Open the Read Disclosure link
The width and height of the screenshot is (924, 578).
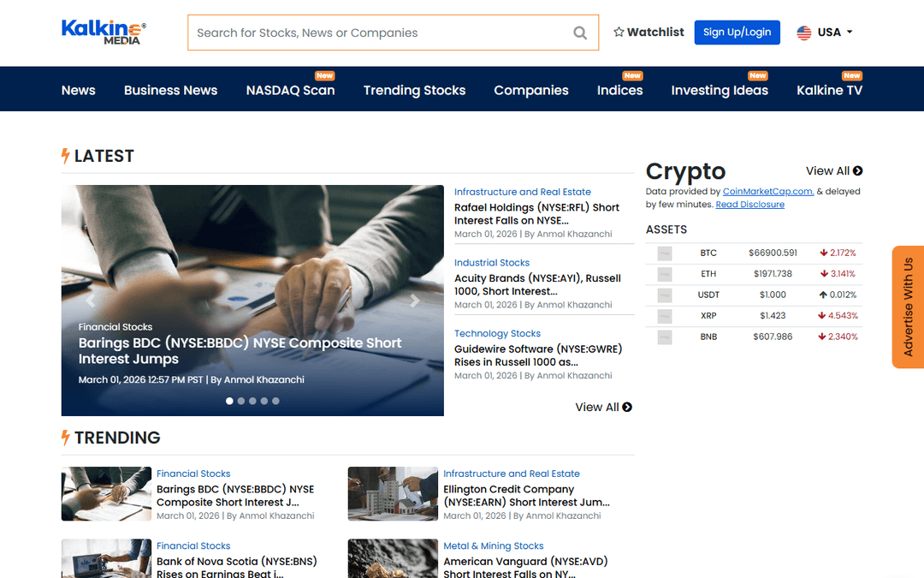[749, 204]
